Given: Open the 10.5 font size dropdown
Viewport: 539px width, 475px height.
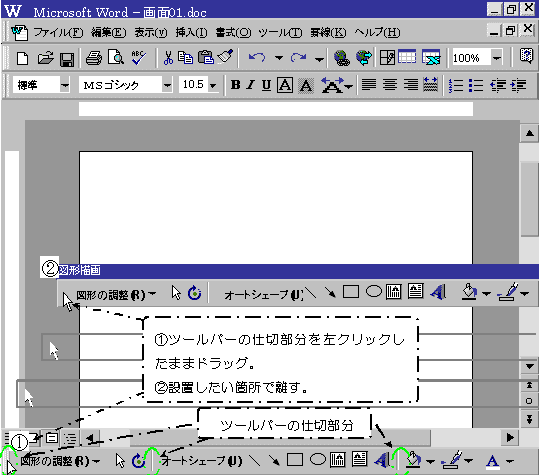Looking at the screenshot, I should (213, 85).
